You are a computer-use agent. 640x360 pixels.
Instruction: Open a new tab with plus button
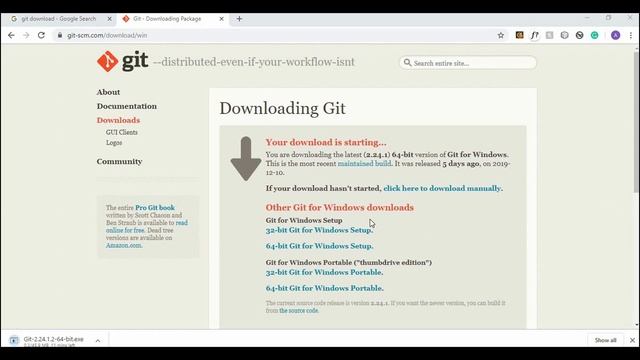click(x=239, y=19)
